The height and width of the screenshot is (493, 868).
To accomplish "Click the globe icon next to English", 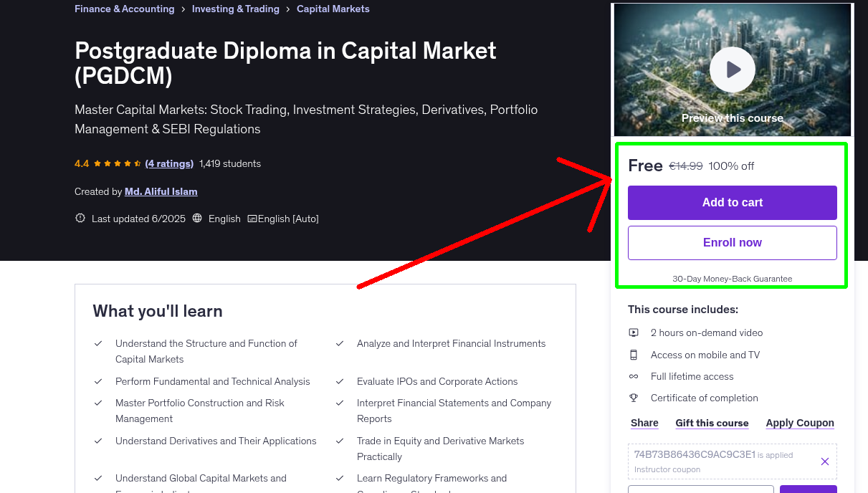I will coord(197,218).
